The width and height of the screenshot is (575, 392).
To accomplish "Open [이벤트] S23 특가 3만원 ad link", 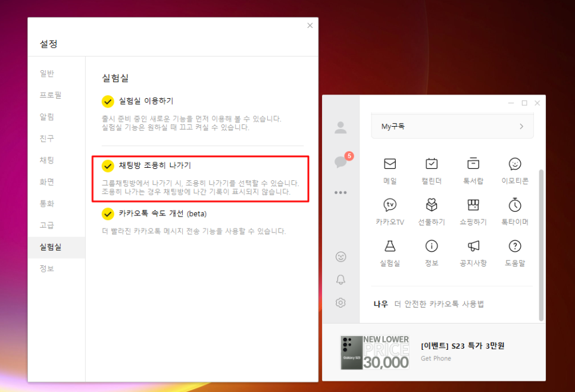I will click(462, 346).
